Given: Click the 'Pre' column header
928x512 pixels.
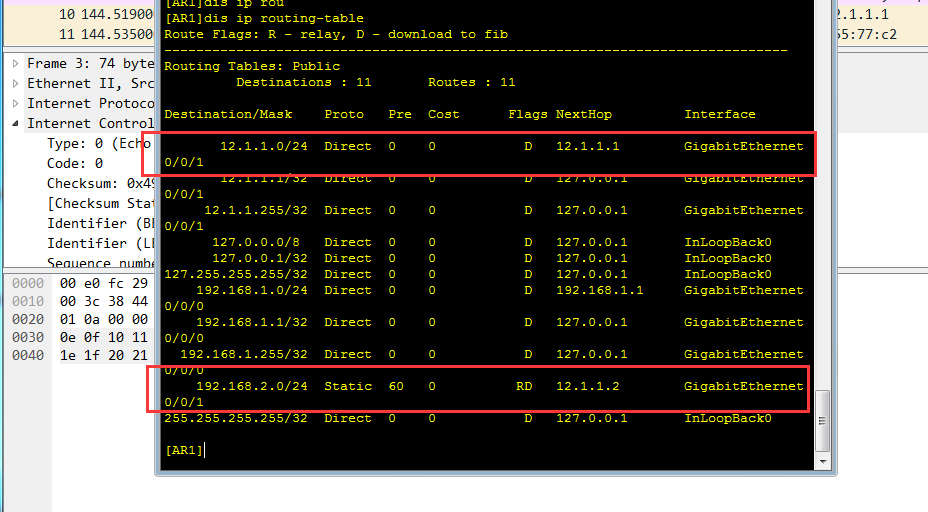Looking at the screenshot, I should coord(400,114).
